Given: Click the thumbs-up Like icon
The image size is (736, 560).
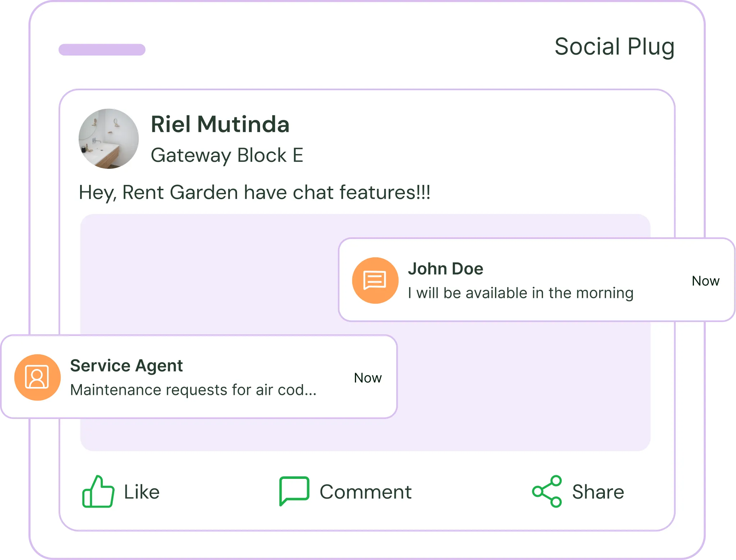Looking at the screenshot, I should pyautogui.click(x=98, y=491).
